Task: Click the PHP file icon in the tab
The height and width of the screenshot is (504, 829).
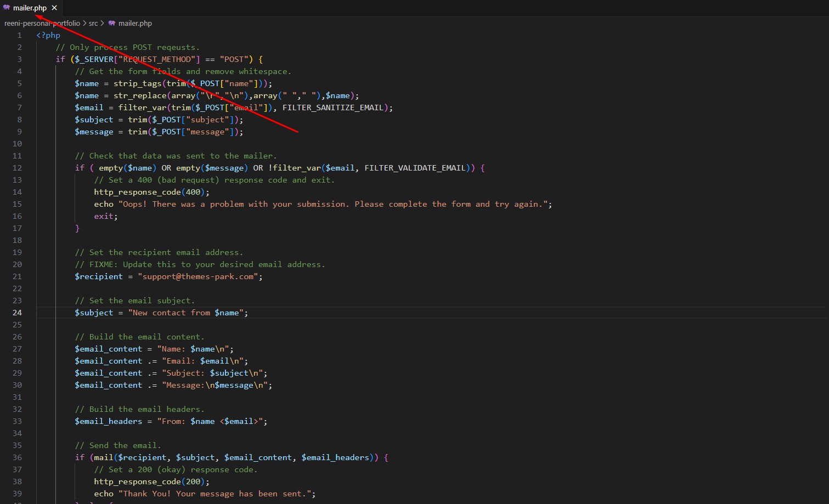Action: [x=7, y=8]
